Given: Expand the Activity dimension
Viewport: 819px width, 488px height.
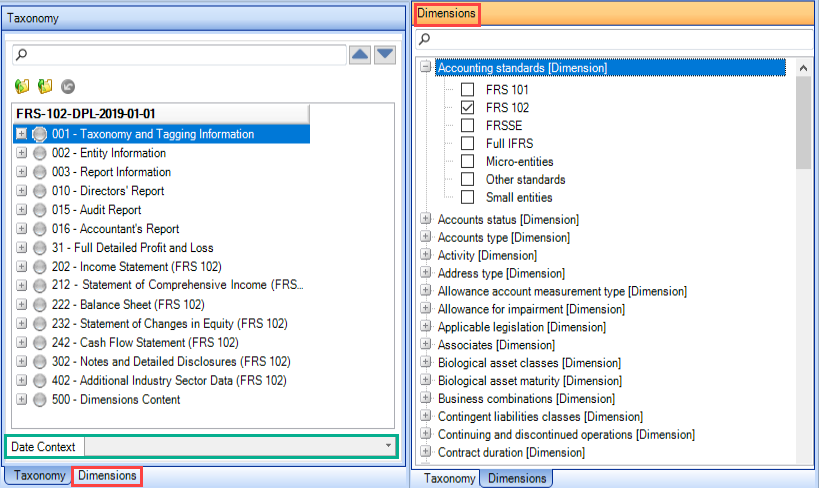Looking at the screenshot, I should (426, 254).
